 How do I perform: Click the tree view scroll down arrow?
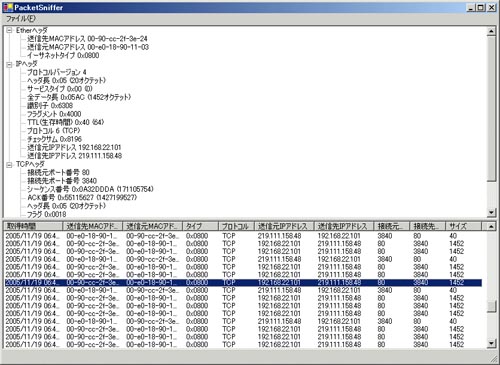[x=491, y=212]
